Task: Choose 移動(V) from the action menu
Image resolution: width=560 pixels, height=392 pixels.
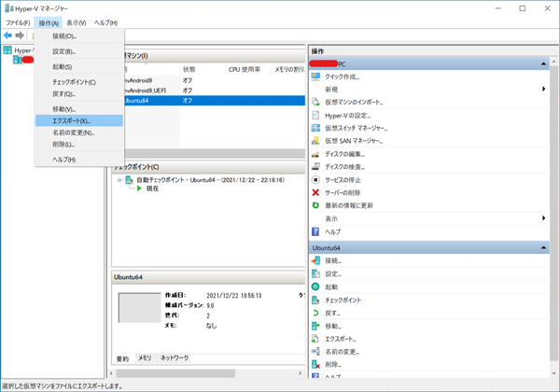Action: (x=79, y=109)
